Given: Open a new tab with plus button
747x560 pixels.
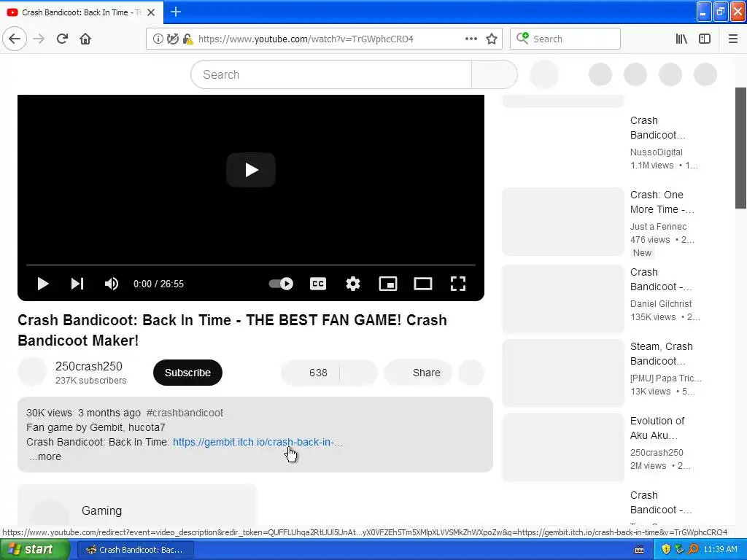Looking at the screenshot, I should (176, 12).
